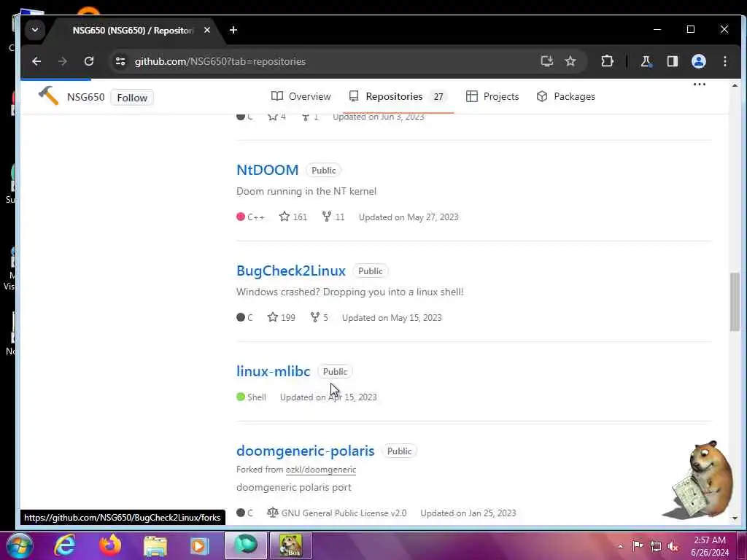The width and height of the screenshot is (747, 560).
Task: Reload the current GitHub page
Action: click(88, 61)
